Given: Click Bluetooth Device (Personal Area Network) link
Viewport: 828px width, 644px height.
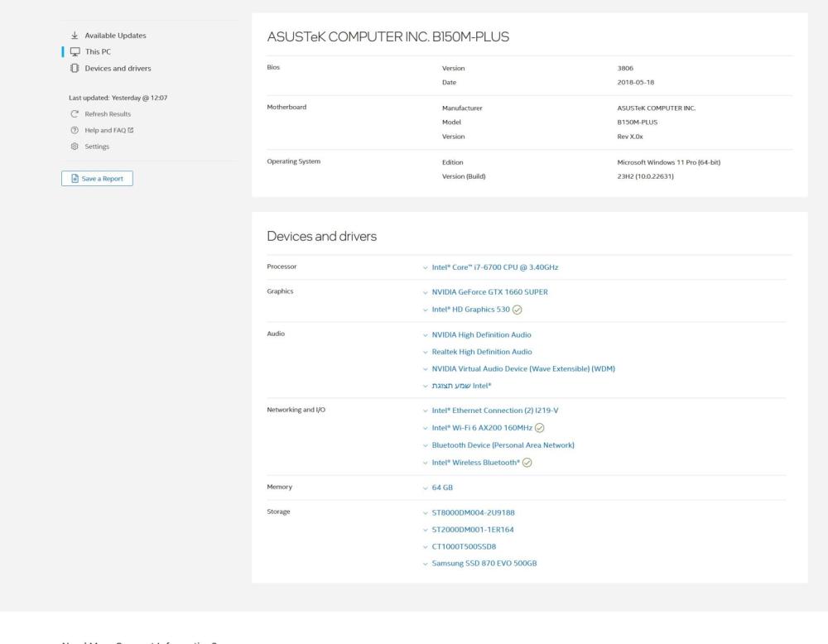Looking at the screenshot, I should [x=503, y=445].
